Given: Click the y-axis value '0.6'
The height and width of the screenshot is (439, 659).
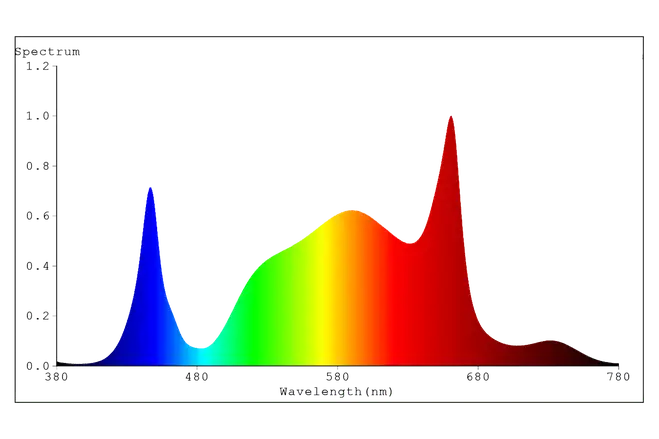Looking at the screenshot, I should 38,216.
